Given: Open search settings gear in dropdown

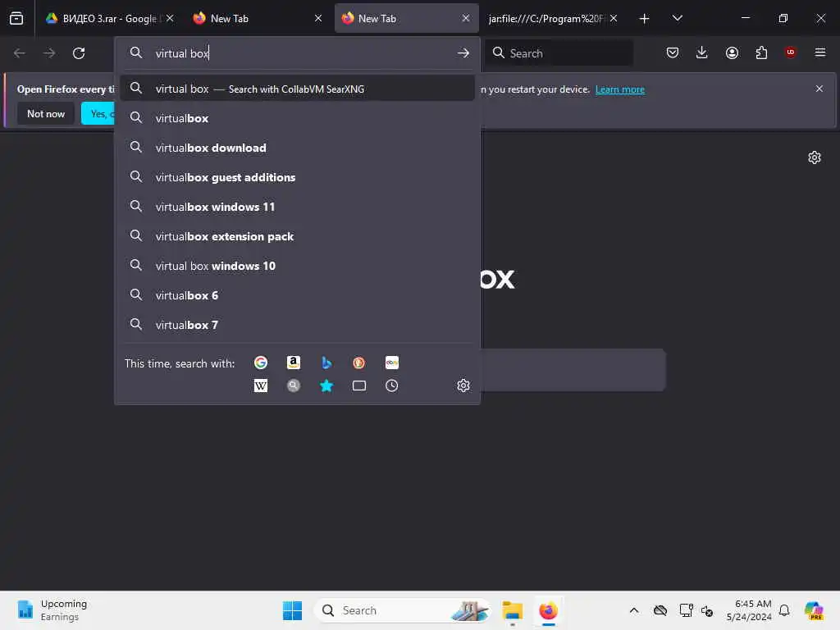Looking at the screenshot, I should [x=463, y=386].
